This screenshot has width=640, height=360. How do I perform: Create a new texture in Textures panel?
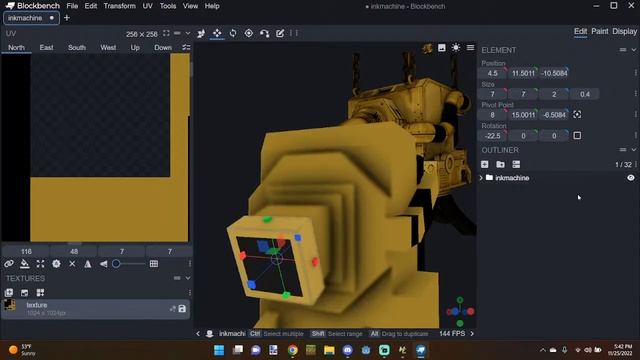[24, 293]
